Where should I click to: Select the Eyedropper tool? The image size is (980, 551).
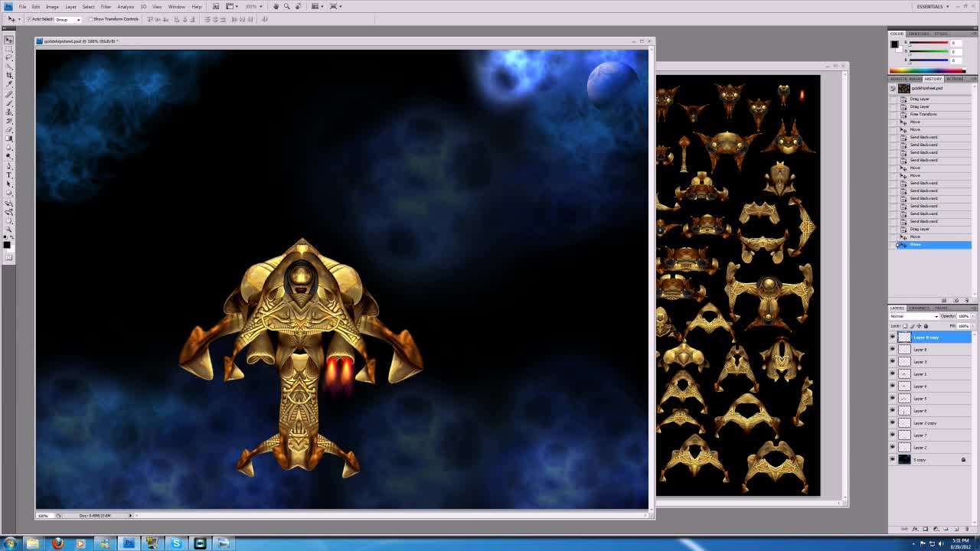click(x=9, y=83)
